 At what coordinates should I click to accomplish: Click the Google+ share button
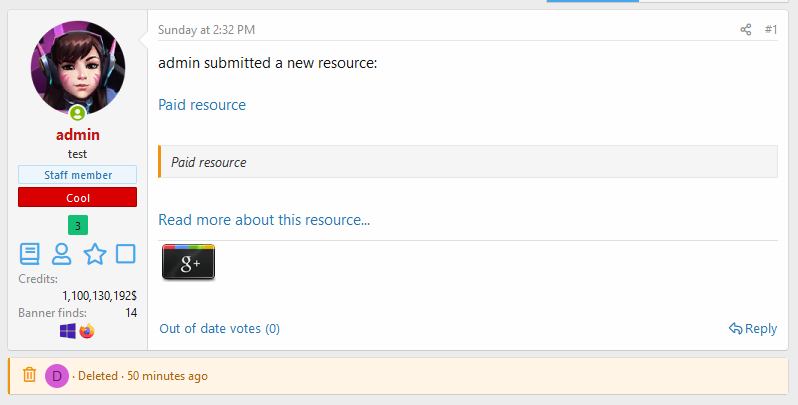click(188, 262)
